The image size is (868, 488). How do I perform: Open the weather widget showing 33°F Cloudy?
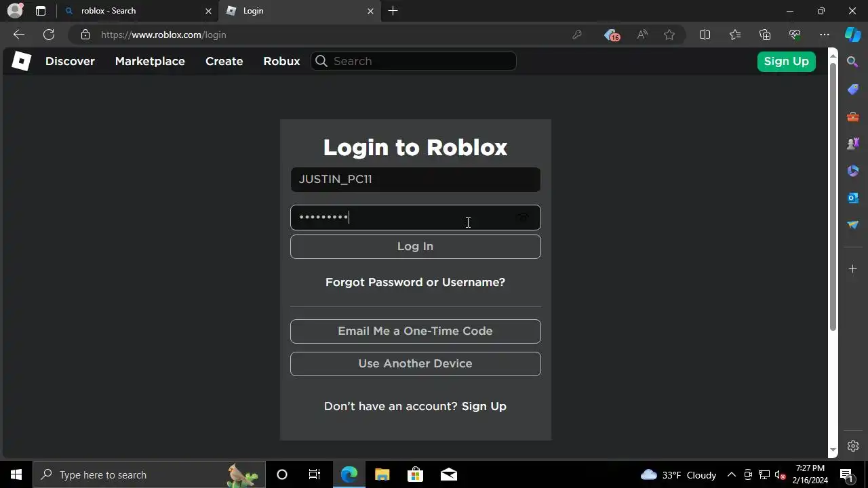678,474
